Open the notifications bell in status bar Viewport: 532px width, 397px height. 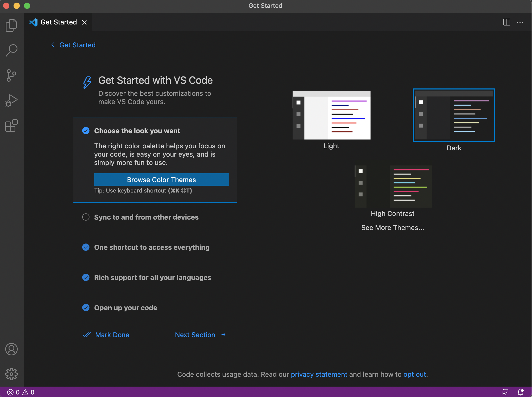pyautogui.click(x=521, y=392)
